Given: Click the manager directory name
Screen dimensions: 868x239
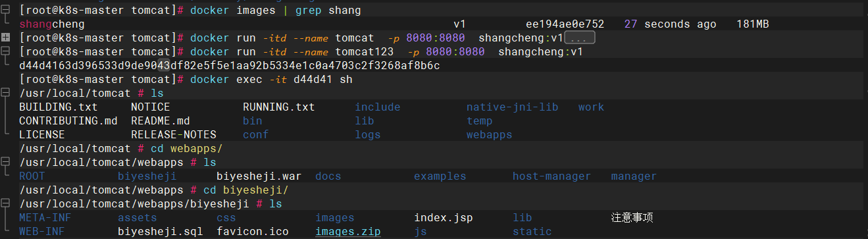Looking at the screenshot, I should (x=634, y=176).
